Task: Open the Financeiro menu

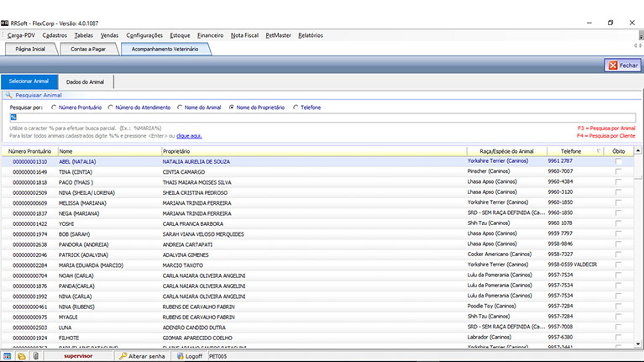Action: [210, 35]
